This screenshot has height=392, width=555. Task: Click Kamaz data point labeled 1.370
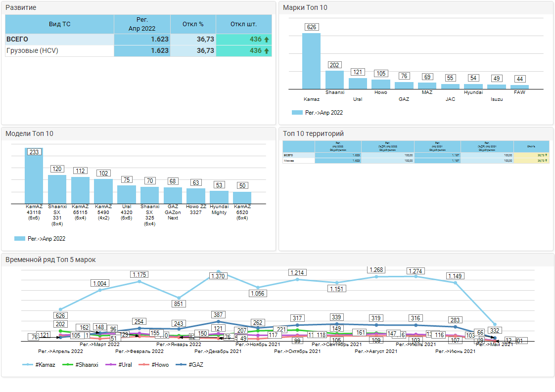point(218,272)
